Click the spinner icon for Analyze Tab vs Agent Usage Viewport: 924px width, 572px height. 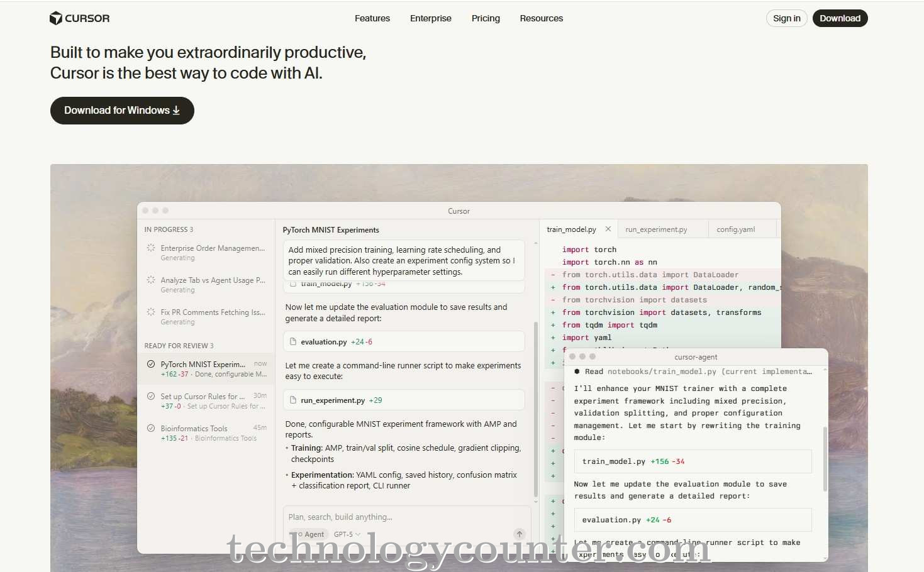tap(151, 280)
